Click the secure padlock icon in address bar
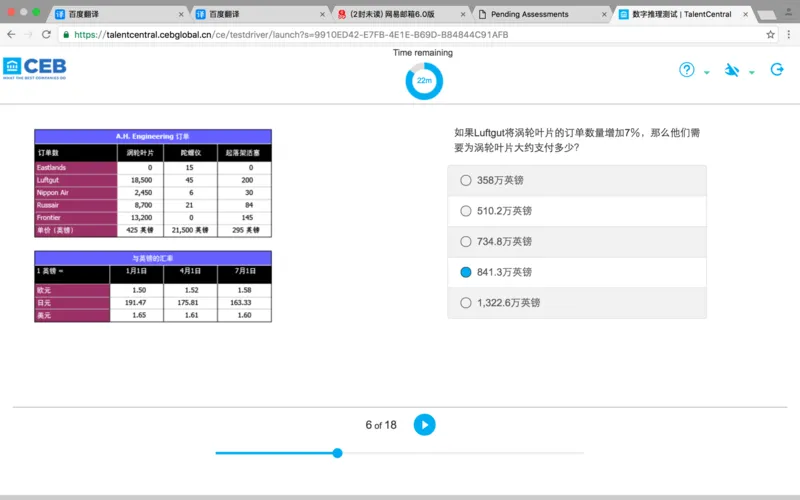 pos(66,35)
